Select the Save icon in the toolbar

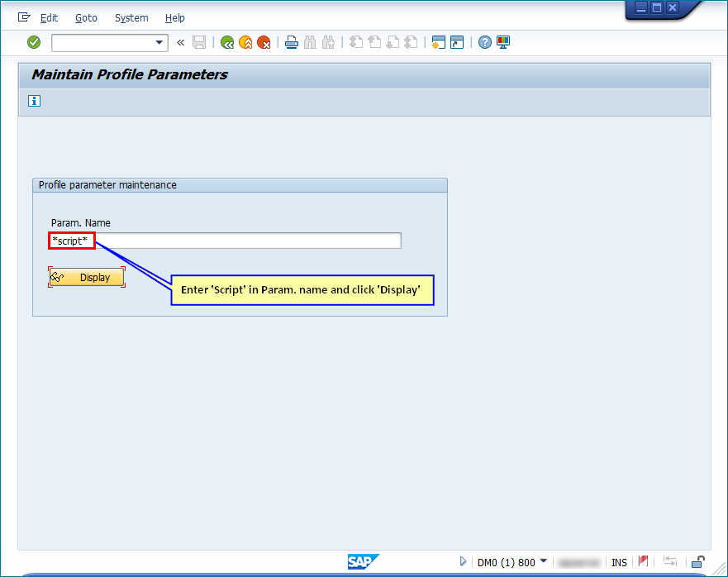tap(199, 42)
